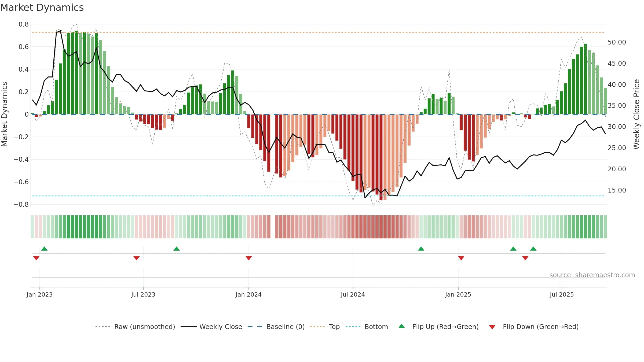Click the 40.00 right axis price label
Viewport: 644px width, 362px height.
[x=617, y=85]
